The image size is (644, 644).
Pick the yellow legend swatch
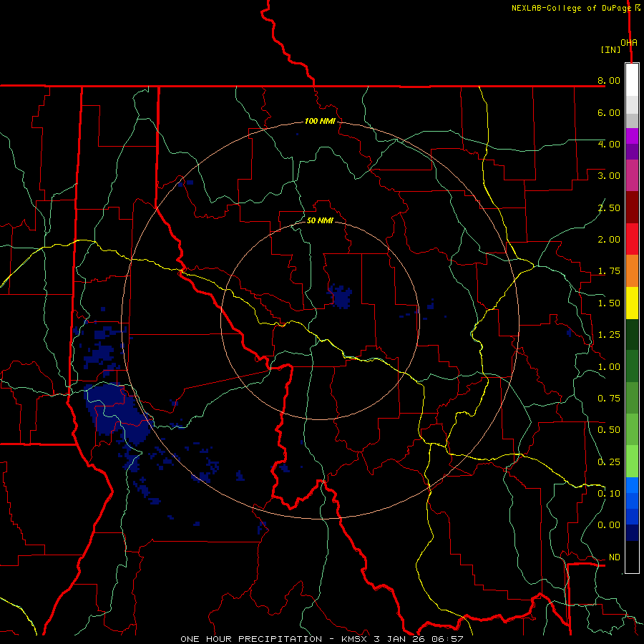click(x=632, y=303)
